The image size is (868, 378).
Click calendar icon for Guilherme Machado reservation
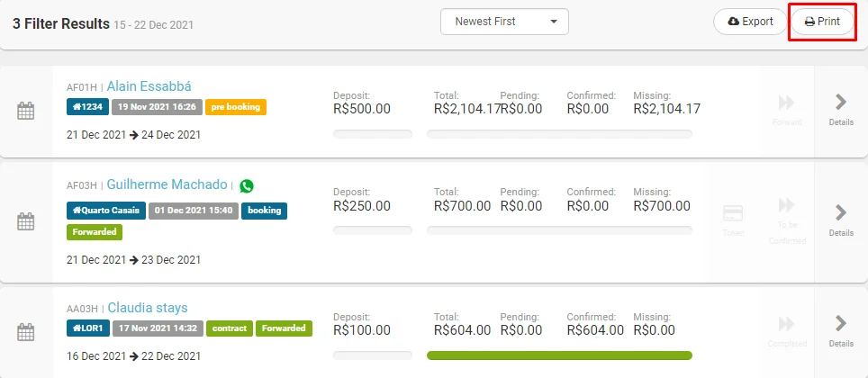point(26,220)
